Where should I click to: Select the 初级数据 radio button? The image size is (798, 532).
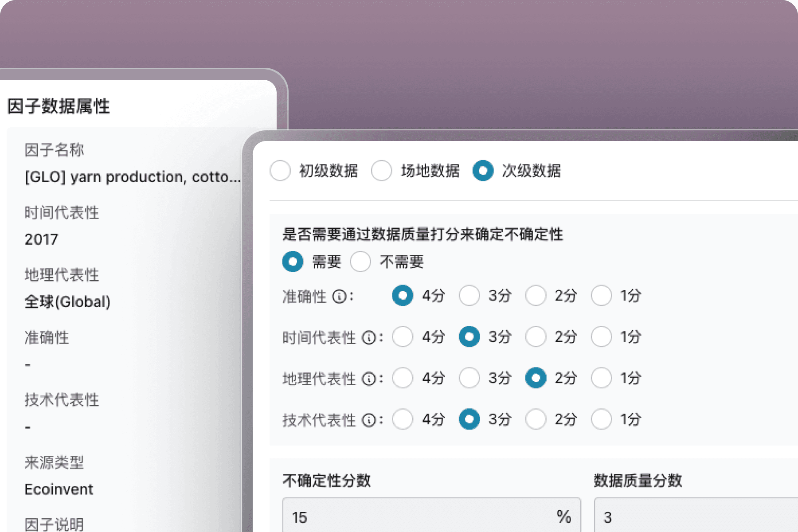click(x=280, y=171)
